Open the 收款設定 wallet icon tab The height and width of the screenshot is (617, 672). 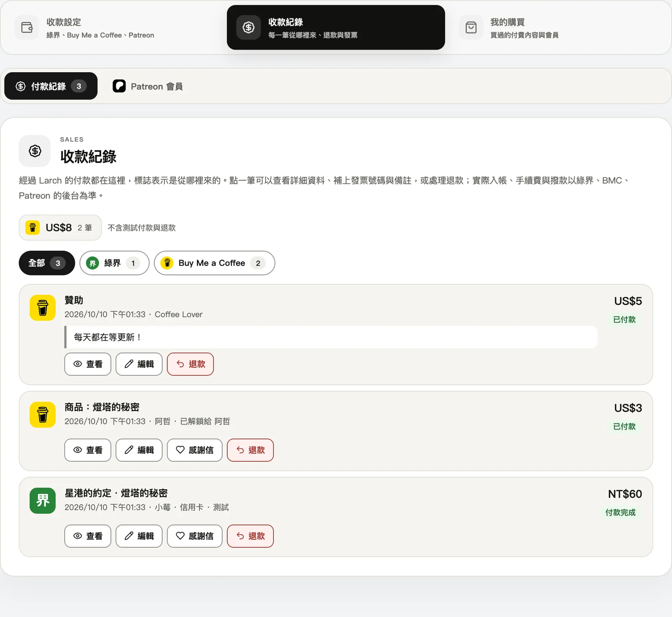pyautogui.click(x=27, y=28)
